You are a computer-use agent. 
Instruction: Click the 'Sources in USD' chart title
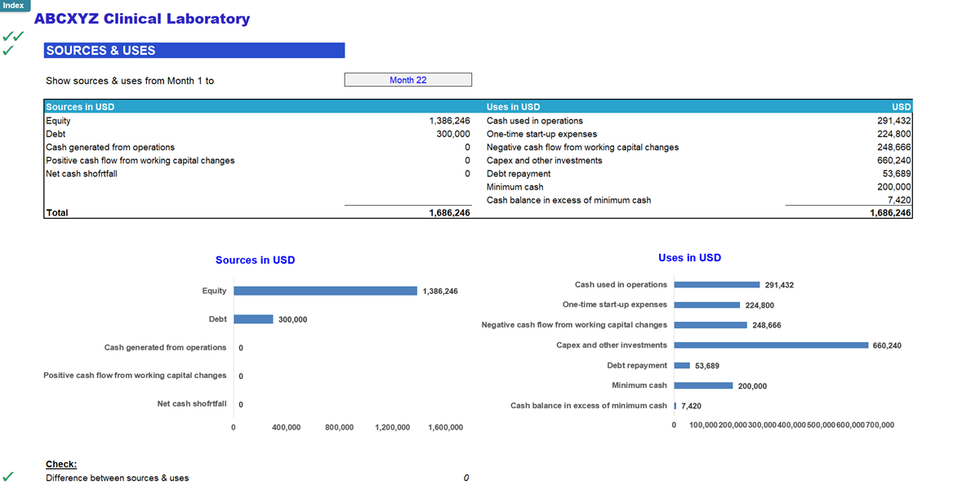(255, 260)
